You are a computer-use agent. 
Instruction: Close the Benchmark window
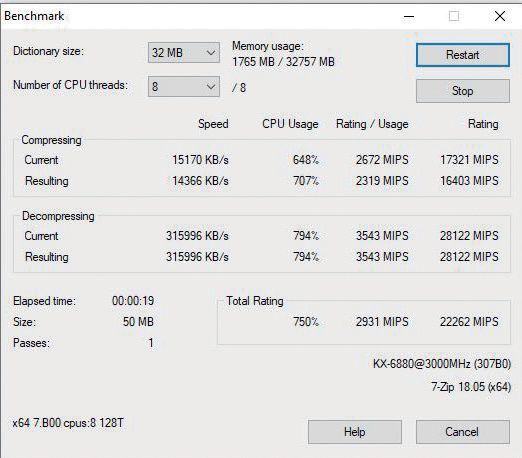(500, 16)
